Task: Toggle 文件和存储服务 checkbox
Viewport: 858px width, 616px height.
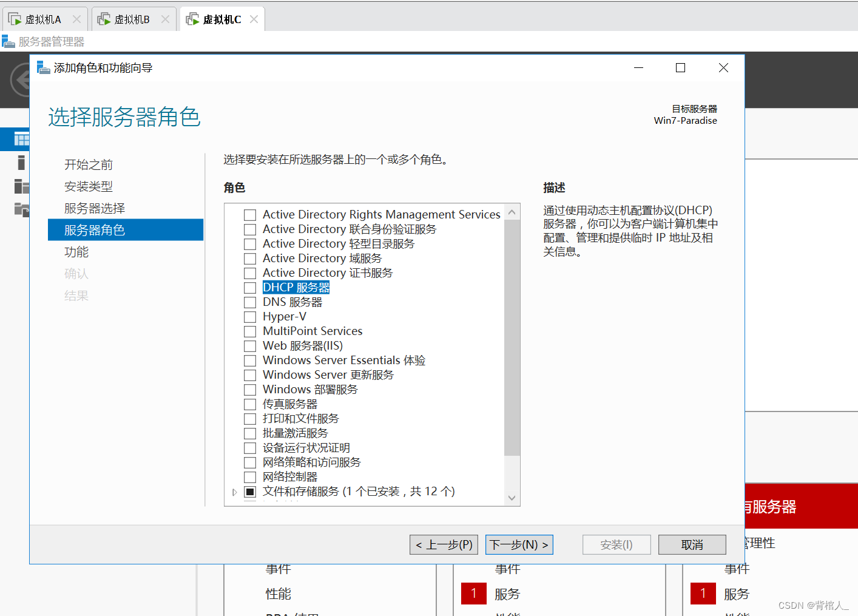Action: [250, 492]
